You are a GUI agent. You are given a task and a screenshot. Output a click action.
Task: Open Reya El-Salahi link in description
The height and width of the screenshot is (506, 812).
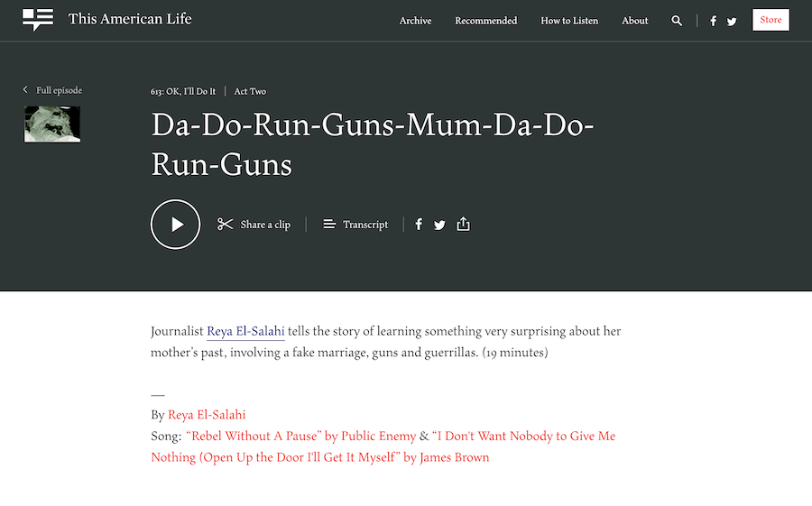(245, 331)
